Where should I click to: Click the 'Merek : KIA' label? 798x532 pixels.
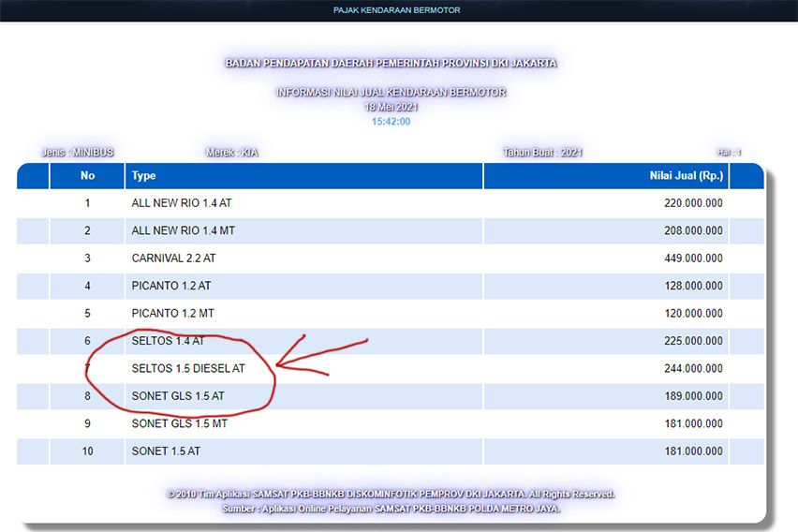pyautogui.click(x=231, y=152)
